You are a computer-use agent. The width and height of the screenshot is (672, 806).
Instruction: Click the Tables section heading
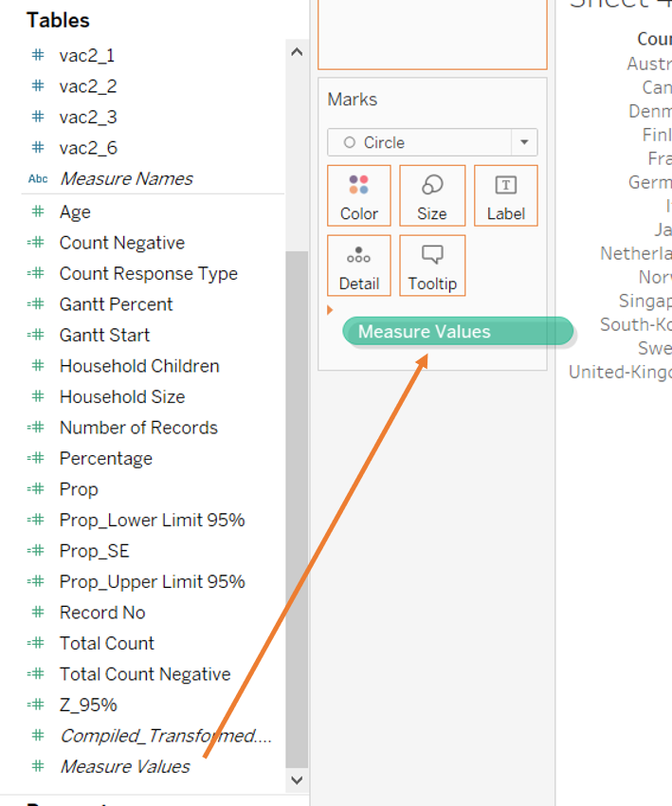pyautogui.click(x=58, y=21)
